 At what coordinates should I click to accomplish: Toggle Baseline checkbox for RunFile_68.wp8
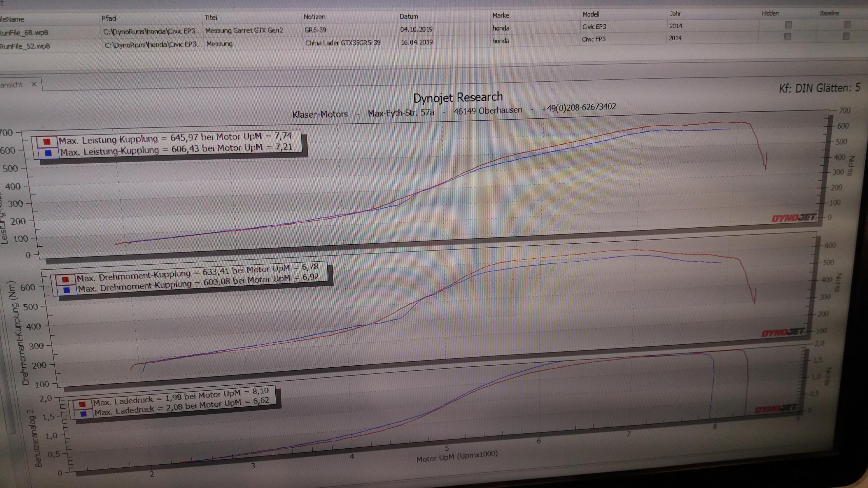point(847,24)
